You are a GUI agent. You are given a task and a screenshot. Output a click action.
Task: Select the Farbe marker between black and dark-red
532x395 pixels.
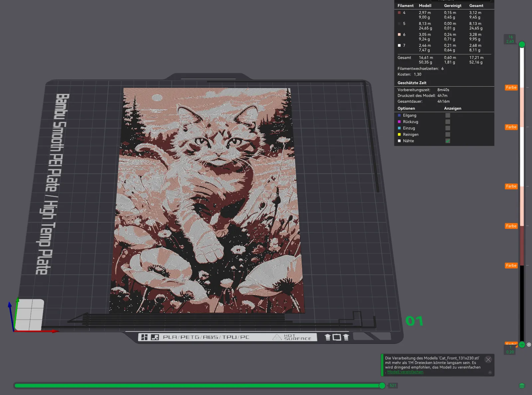point(511,265)
